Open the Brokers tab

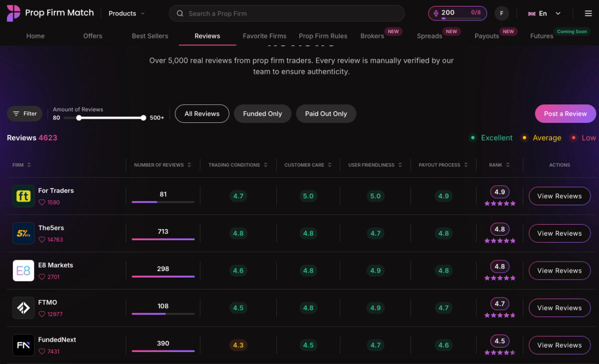point(372,36)
